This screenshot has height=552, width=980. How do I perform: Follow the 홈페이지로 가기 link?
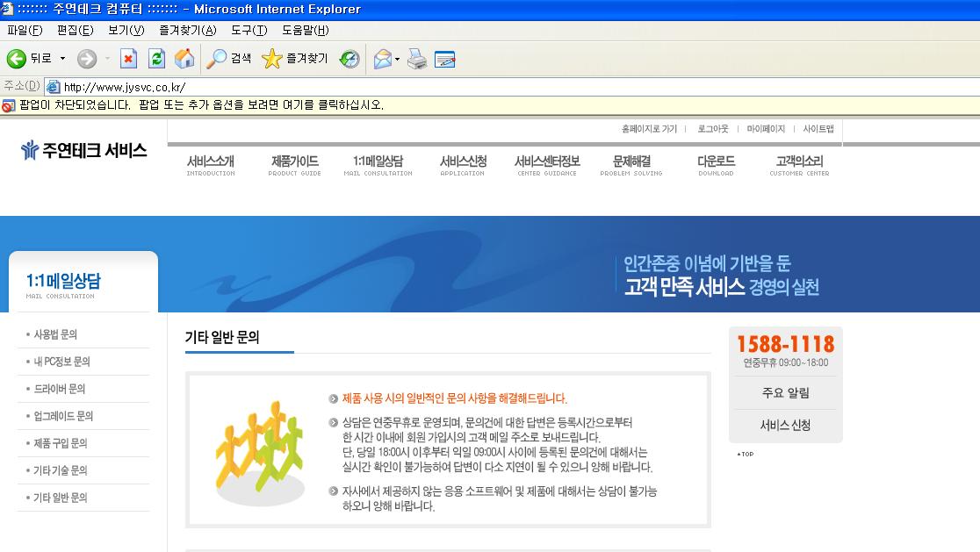(649, 129)
